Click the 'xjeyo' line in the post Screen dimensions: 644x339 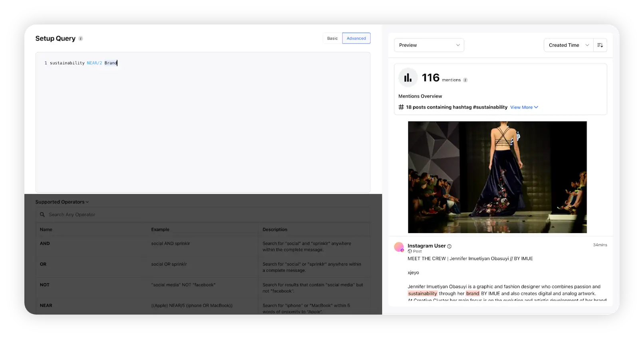click(413, 273)
